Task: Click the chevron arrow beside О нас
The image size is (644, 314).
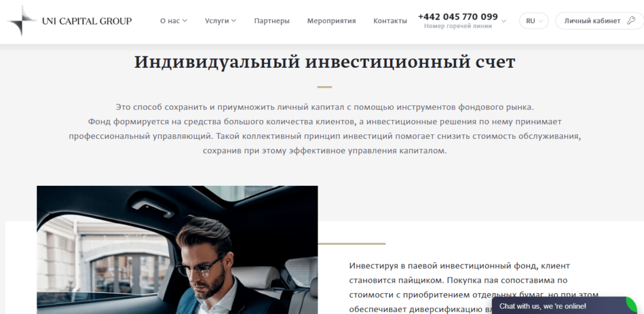Action: coord(184,21)
